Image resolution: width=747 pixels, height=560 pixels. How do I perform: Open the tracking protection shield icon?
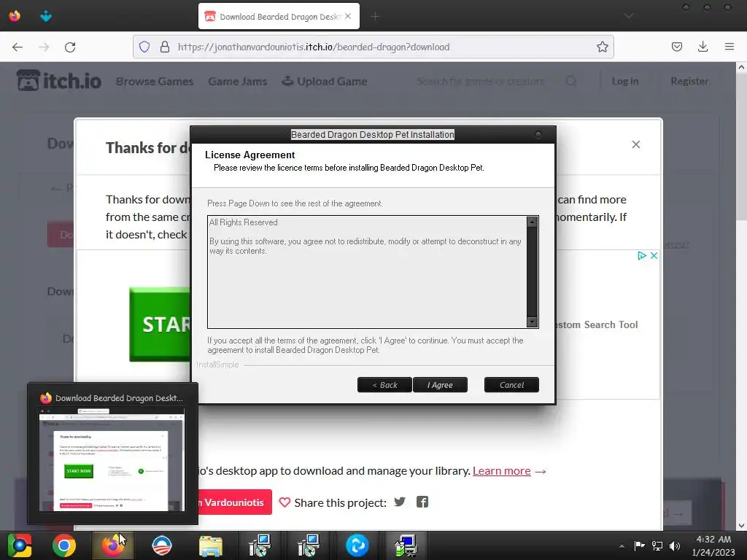pyautogui.click(x=144, y=47)
